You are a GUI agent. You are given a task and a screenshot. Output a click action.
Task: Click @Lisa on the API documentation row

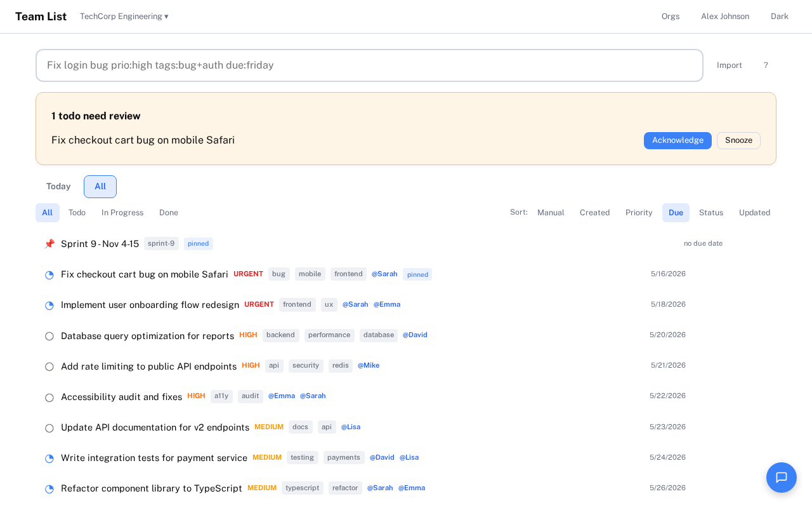(x=351, y=427)
